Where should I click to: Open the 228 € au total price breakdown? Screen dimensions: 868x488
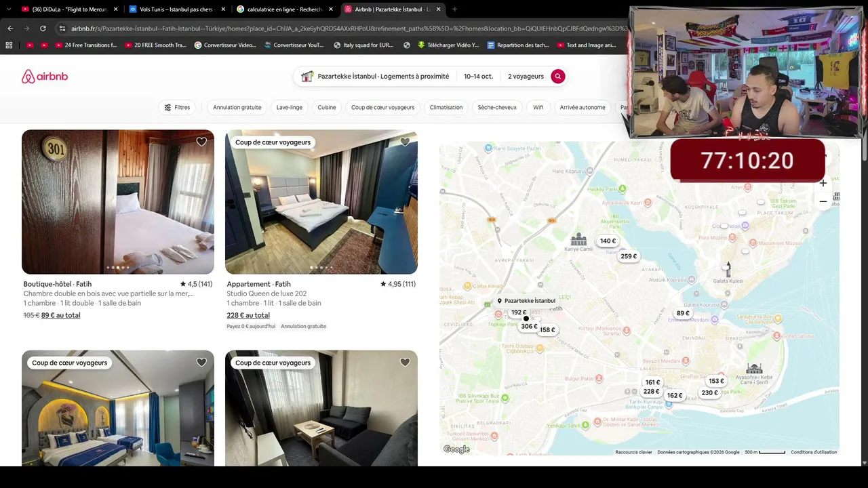pyautogui.click(x=248, y=315)
